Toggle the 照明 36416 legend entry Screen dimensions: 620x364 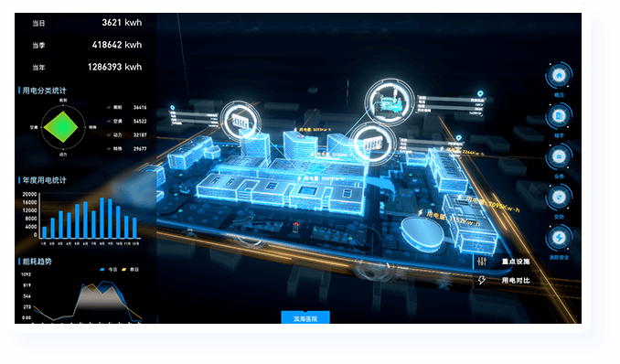[126, 107]
